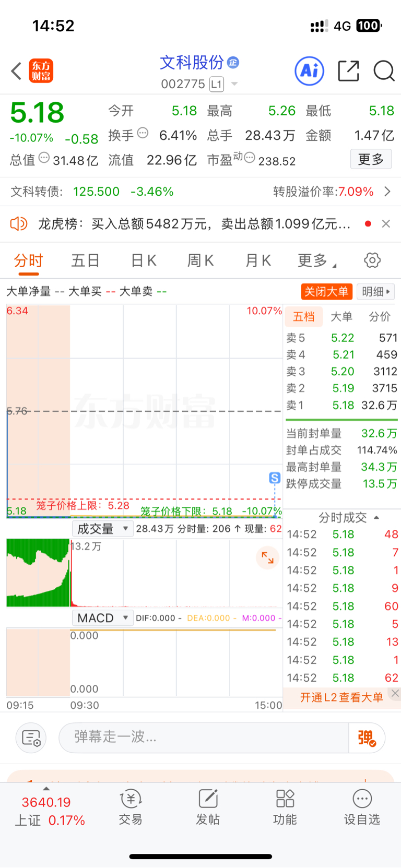Screen dimensions: 401x868
Task: Open the 功能 functions icon
Action: pos(285,807)
